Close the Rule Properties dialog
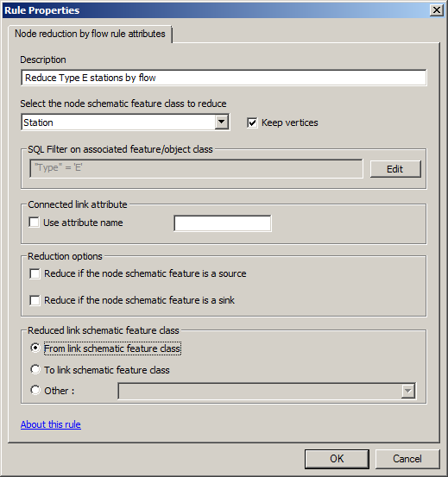The image size is (448, 477). (437, 10)
